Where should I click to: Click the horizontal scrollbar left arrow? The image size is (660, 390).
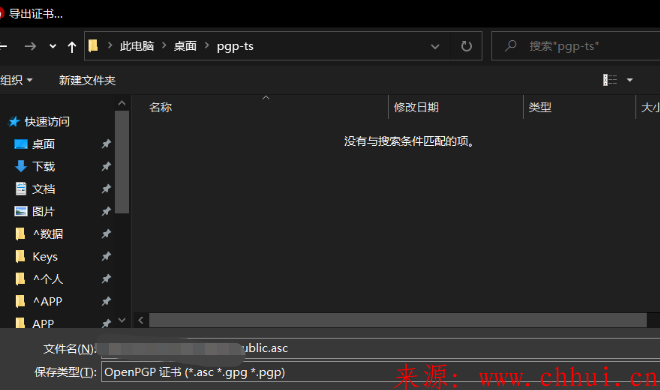[141, 321]
